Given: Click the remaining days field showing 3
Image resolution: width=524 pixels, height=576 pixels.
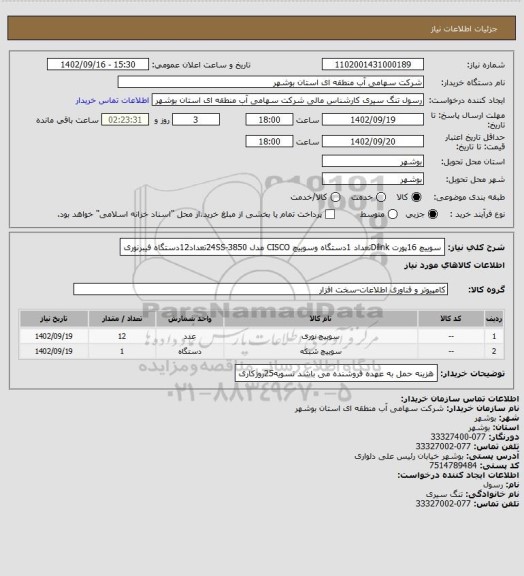Looking at the screenshot, I should coord(196,120).
